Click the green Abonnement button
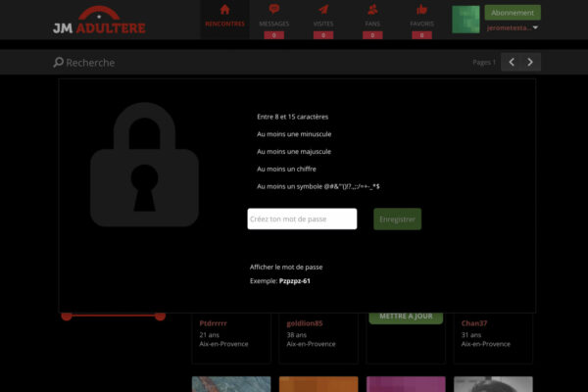The image size is (588, 392). [513, 13]
